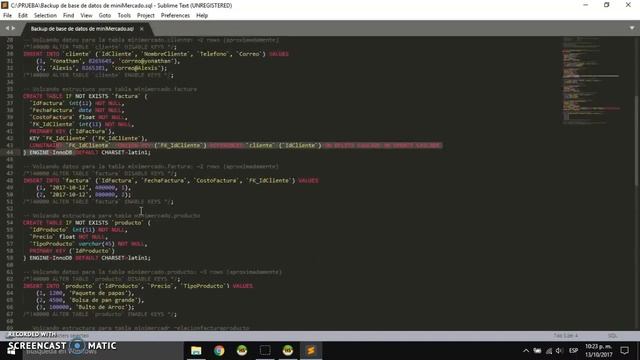Switch the ESP input language indicator
The height and width of the screenshot is (360, 640).
(573, 351)
